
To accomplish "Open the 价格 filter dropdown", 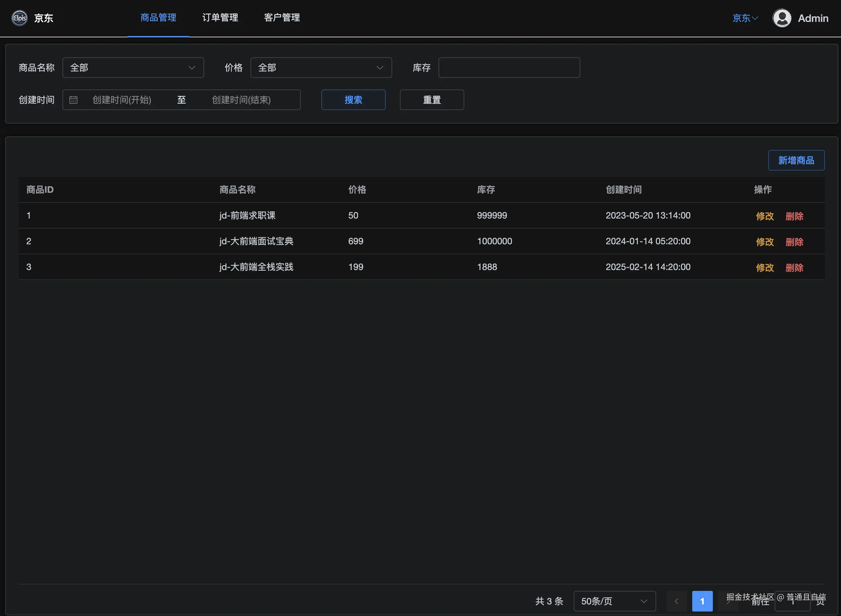I will [x=321, y=68].
